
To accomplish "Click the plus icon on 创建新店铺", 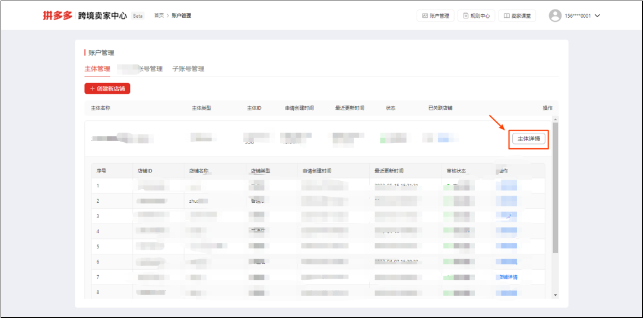I will pos(93,88).
